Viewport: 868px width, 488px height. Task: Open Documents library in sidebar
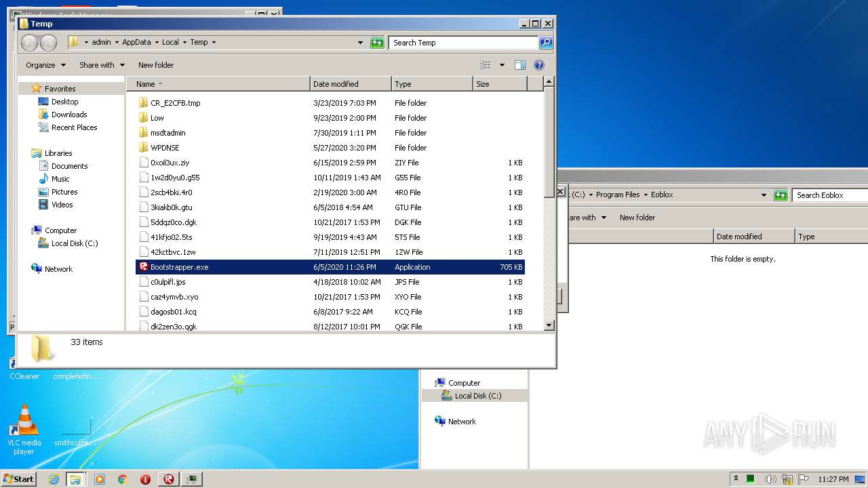click(x=69, y=166)
